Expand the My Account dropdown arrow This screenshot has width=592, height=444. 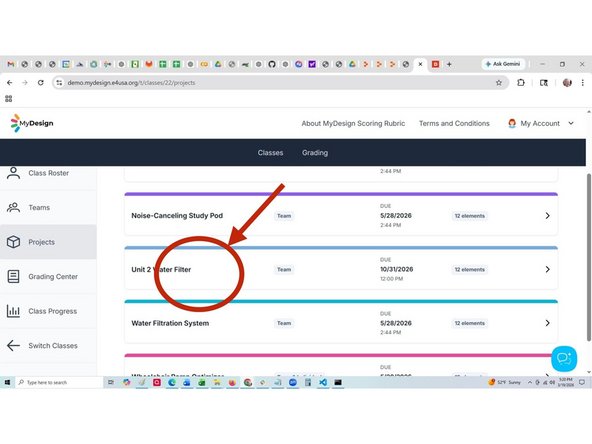(x=571, y=123)
